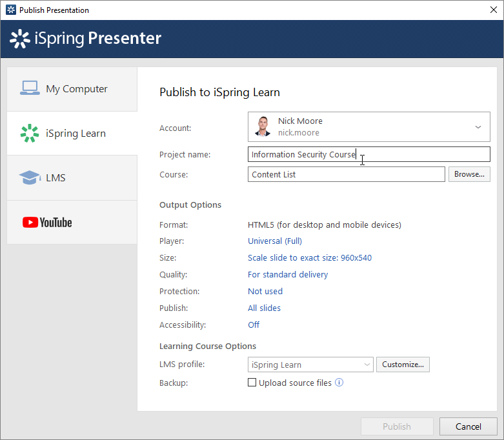Click the Publish button
The image size is (504, 440).
pyautogui.click(x=397, y=426)
